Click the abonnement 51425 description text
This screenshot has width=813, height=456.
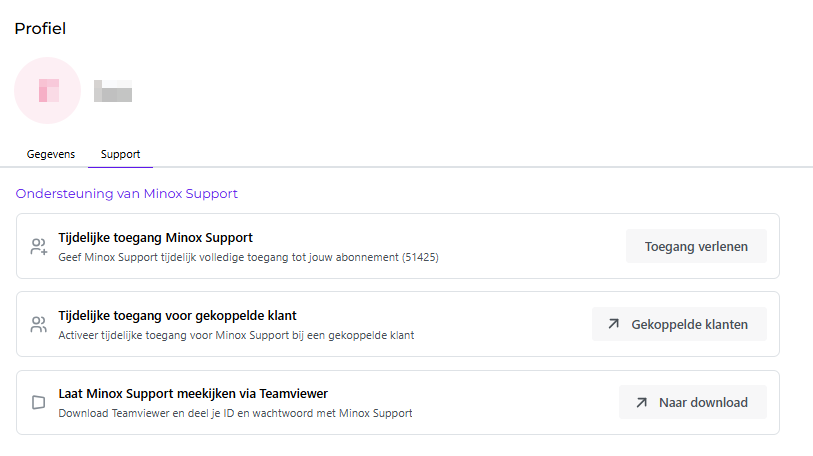click(248, 257)
